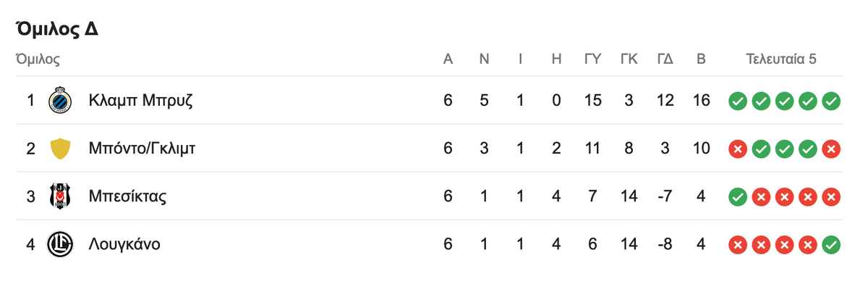The height and width of the screenshot is (284, 868).
Task: Click the Bodø/Glimt yellow shield logo
Action: (x=60, y=149)
